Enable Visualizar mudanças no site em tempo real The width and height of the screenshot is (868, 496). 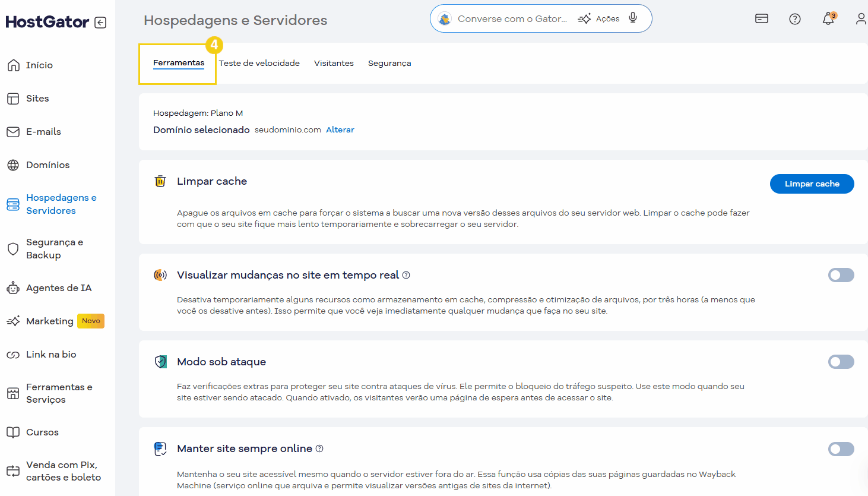pos(841,275)
